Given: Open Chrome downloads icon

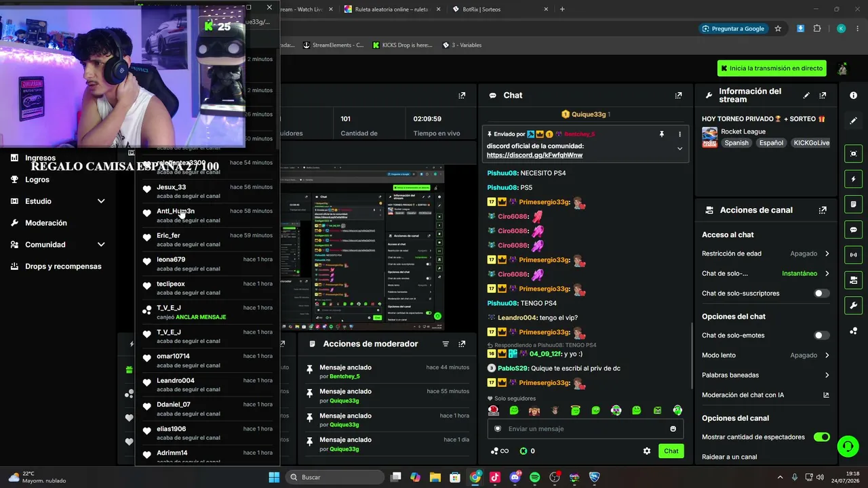Looking at the screenshot, I should point(800,28).
